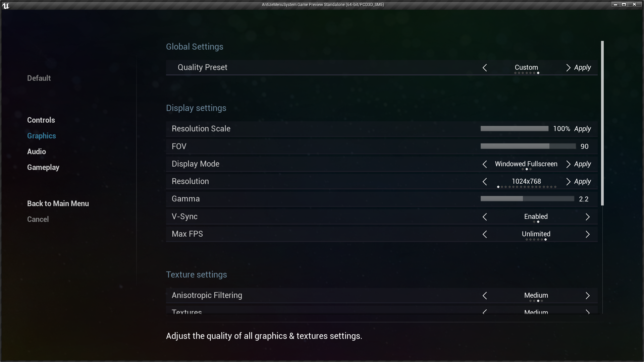Viewport: 644px width, 362px height.
Task: Apply the Resolution Scale setting
Action: [x=582, y=129]
